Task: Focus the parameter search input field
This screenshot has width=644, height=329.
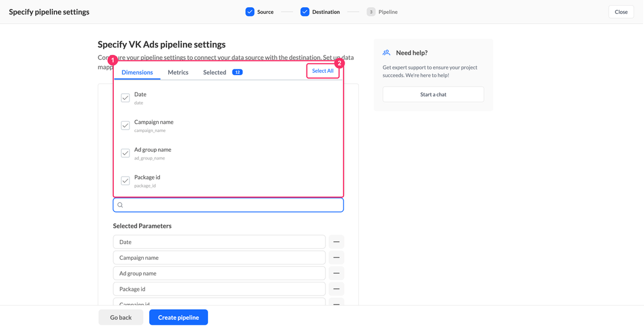Action: 228,205
